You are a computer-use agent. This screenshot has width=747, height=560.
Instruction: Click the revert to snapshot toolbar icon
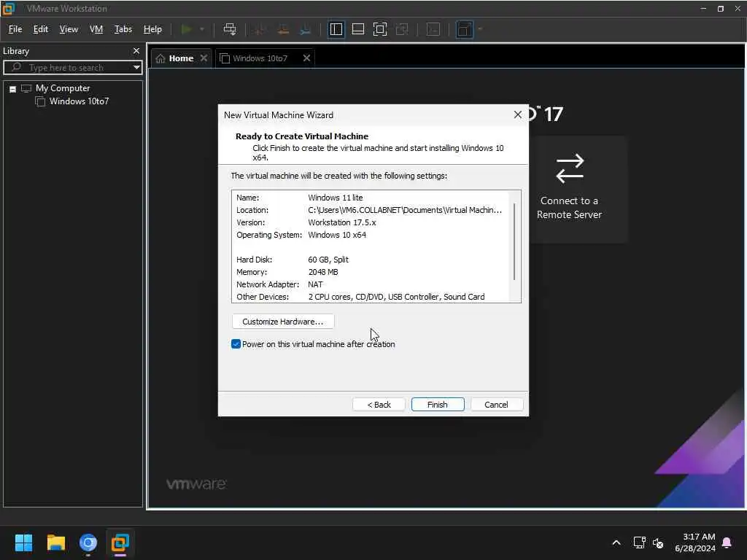(x=283, y=29)
